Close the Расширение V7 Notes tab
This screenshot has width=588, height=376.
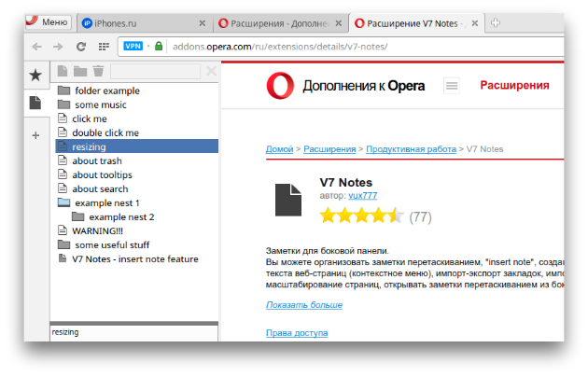click(x=475, y=23)
